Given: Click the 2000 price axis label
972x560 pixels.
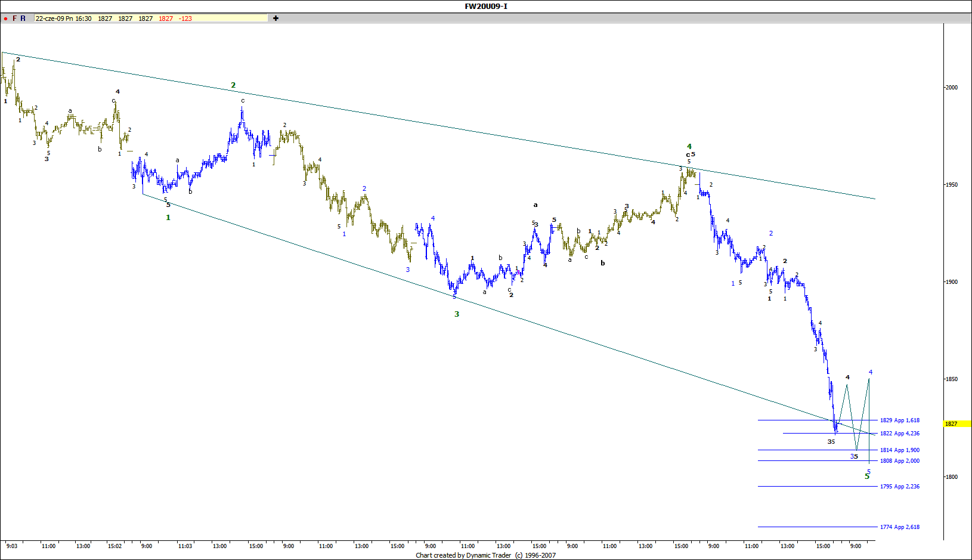Looking at the screenshot, I should pyautogui.click(x=952, y=88).
